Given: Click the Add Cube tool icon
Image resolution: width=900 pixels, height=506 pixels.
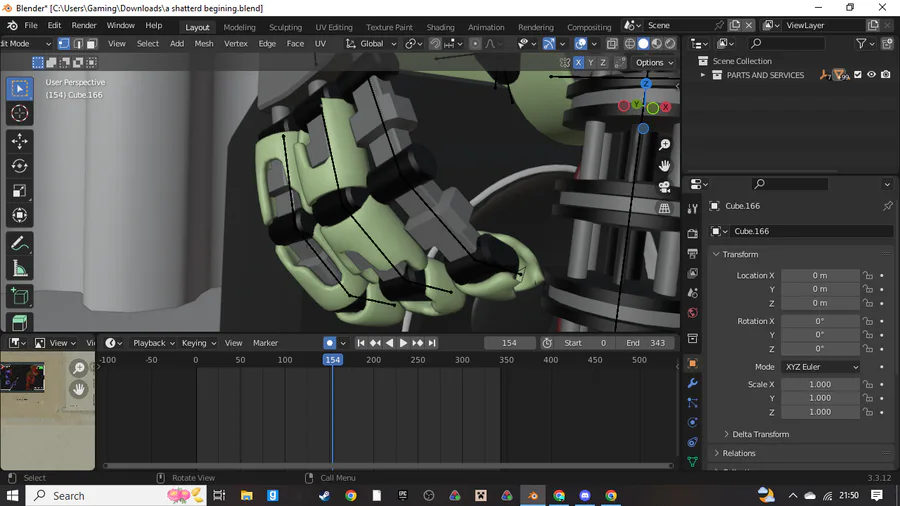Looking at the screenshot, I should click(x=19, y=296).
